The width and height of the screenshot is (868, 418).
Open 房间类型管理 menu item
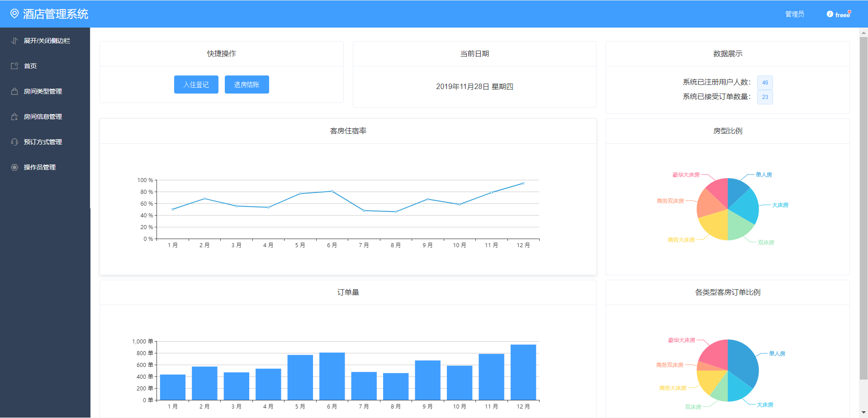[45, 91]
